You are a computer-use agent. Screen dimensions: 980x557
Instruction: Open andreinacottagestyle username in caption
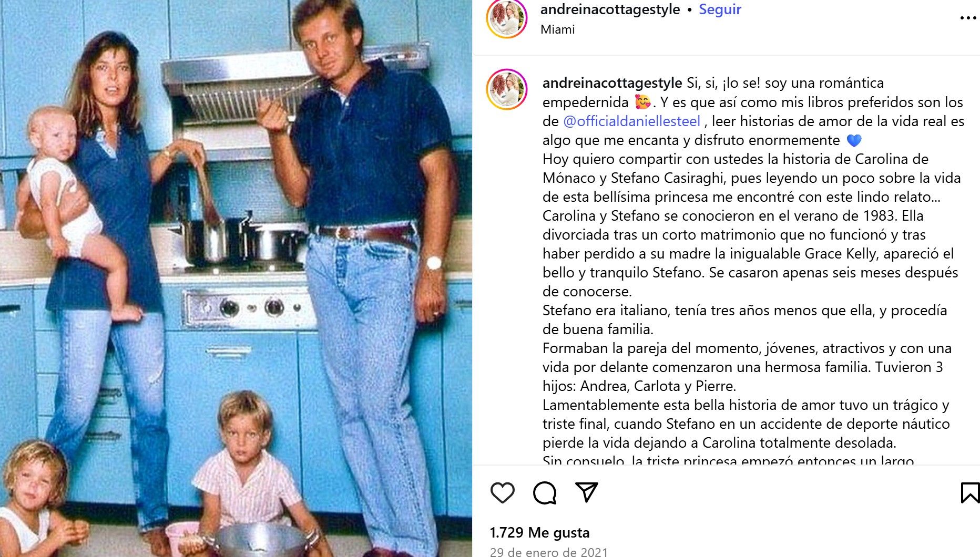(x=612, y=83)
